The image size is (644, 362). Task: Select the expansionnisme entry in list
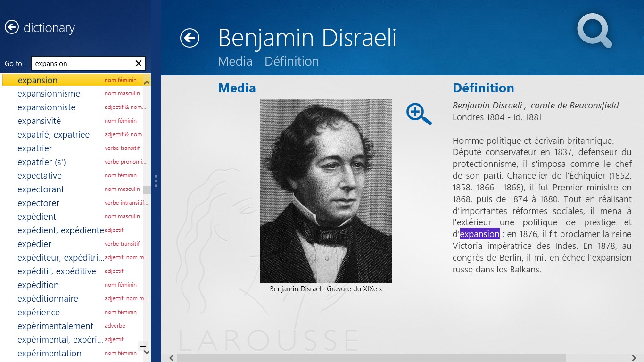tap(49, 94)
